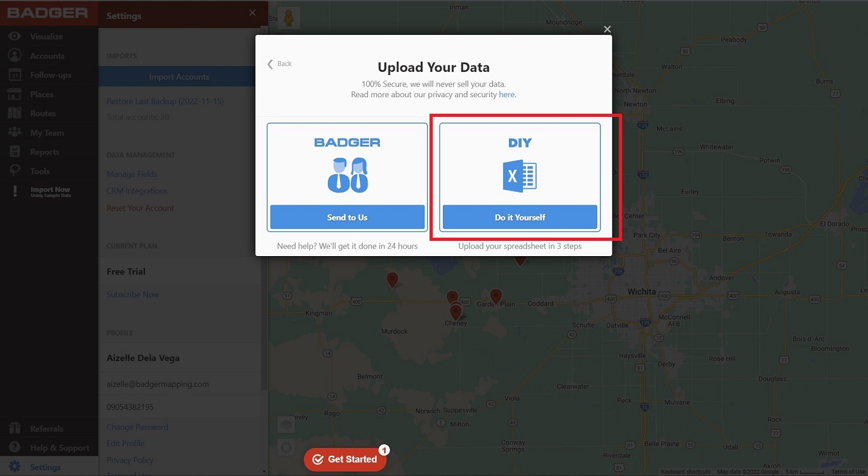Image resolution: width=868 pixels, height=476 pixels.
Task: Select Referrals menu item
Action: point(46,428)
